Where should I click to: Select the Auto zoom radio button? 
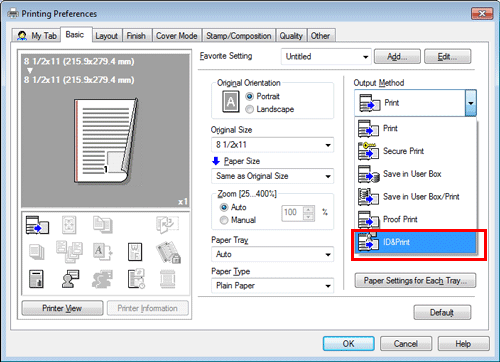pyautogui.click(x=224, y=207)
